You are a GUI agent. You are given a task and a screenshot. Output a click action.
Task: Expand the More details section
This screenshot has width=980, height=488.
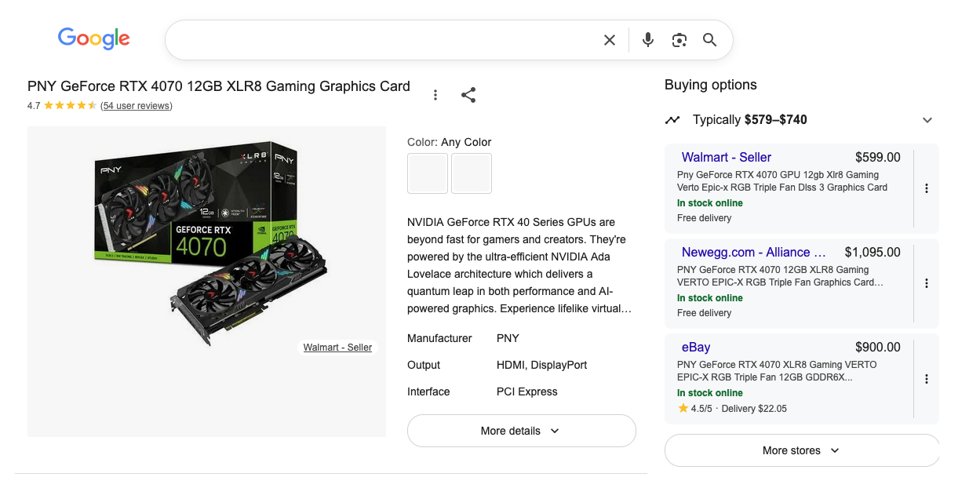[x=521, y=431]
